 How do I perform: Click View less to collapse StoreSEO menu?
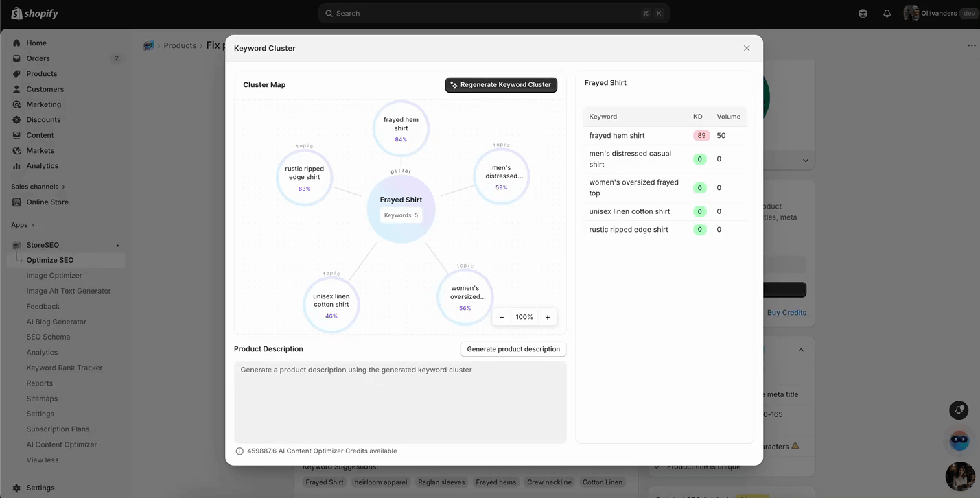tap(42, 460)
